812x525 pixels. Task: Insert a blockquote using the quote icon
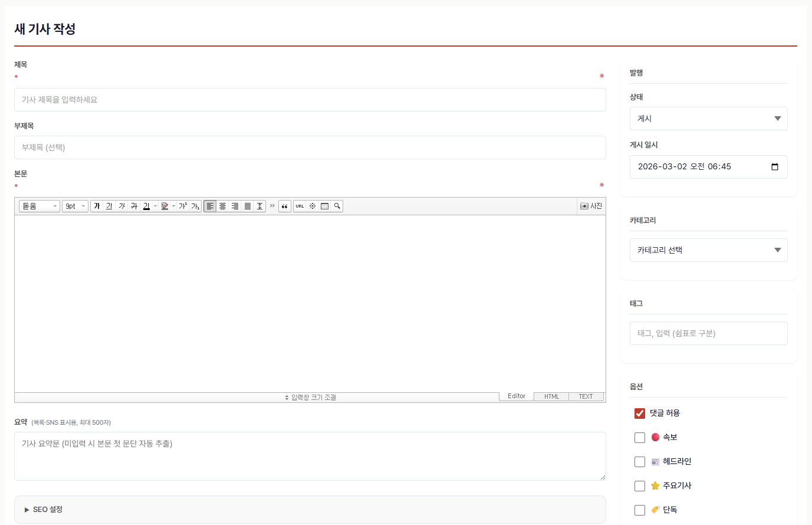[285, 206]
